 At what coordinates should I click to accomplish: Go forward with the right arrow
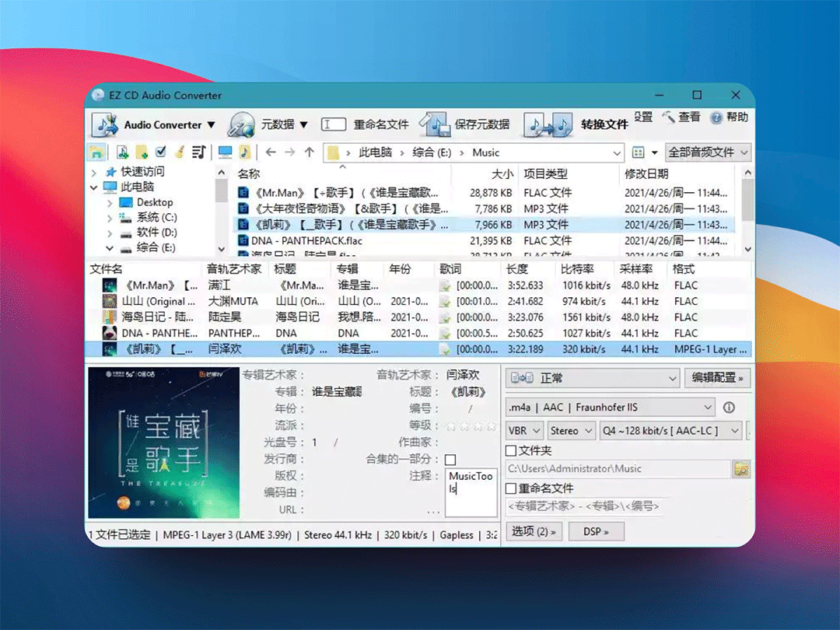click(290, 152)
